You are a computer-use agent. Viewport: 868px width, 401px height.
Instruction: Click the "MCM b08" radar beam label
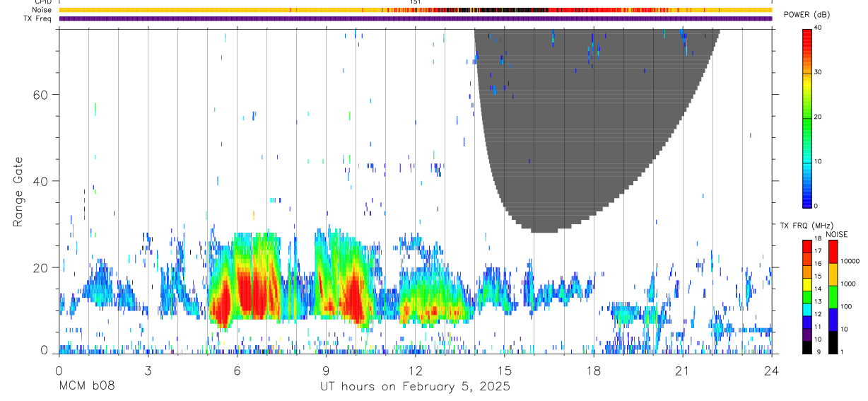pos(86,387)
